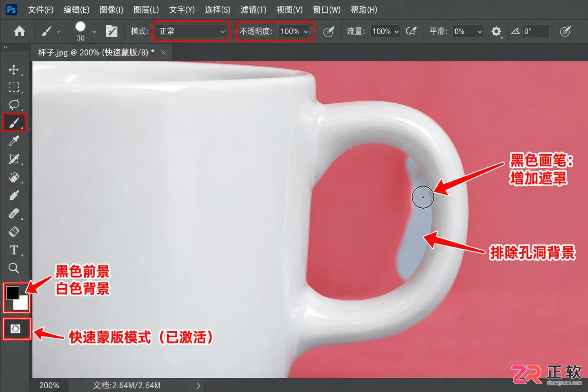The height and width of the screenshot is (392, 588).
Task: Click the Photoshop Ps logo
Action: pos(11,9)
